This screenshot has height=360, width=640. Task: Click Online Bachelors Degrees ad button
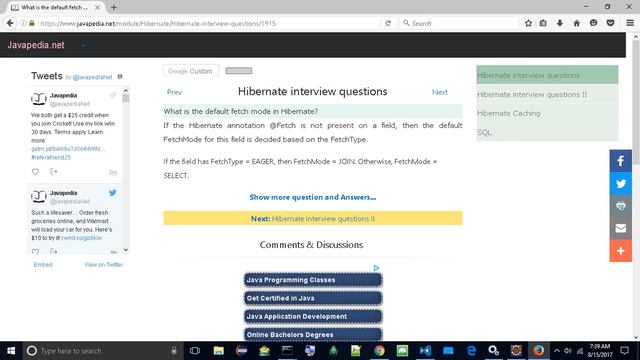pyautogui.click(x=313, y=334)
